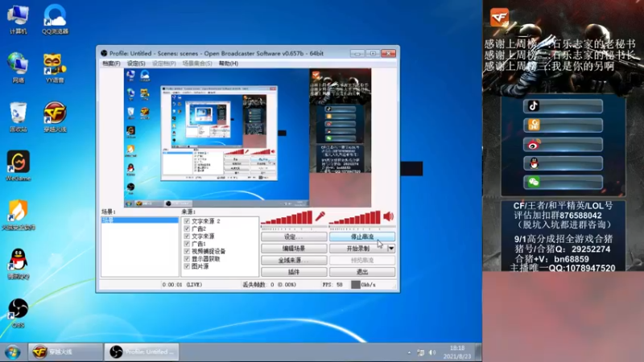Select the 显示器获取 source row label
This screenshot has width=644, height=362.
tap(206, 259)
